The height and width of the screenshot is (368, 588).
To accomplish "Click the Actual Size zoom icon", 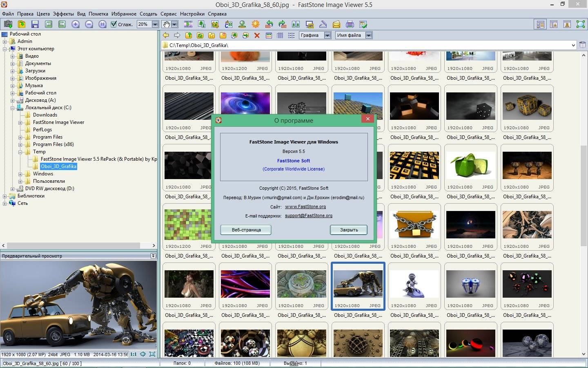I will (x=102, y=24).
